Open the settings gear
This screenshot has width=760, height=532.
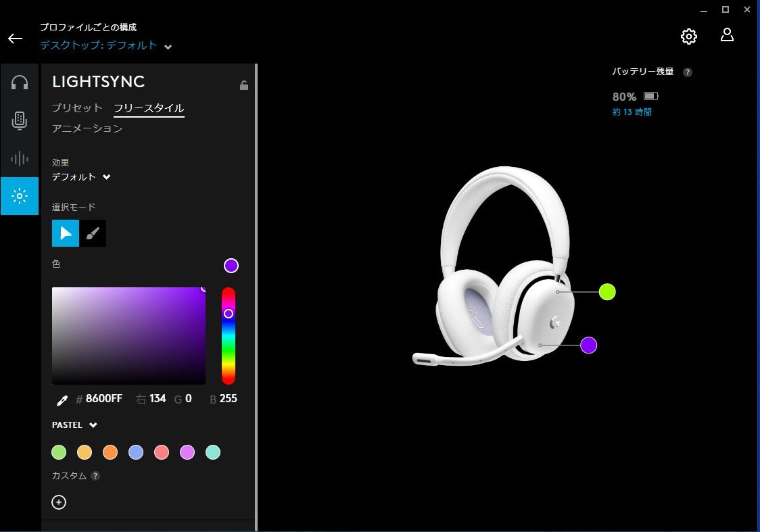(x=689, y=37)
